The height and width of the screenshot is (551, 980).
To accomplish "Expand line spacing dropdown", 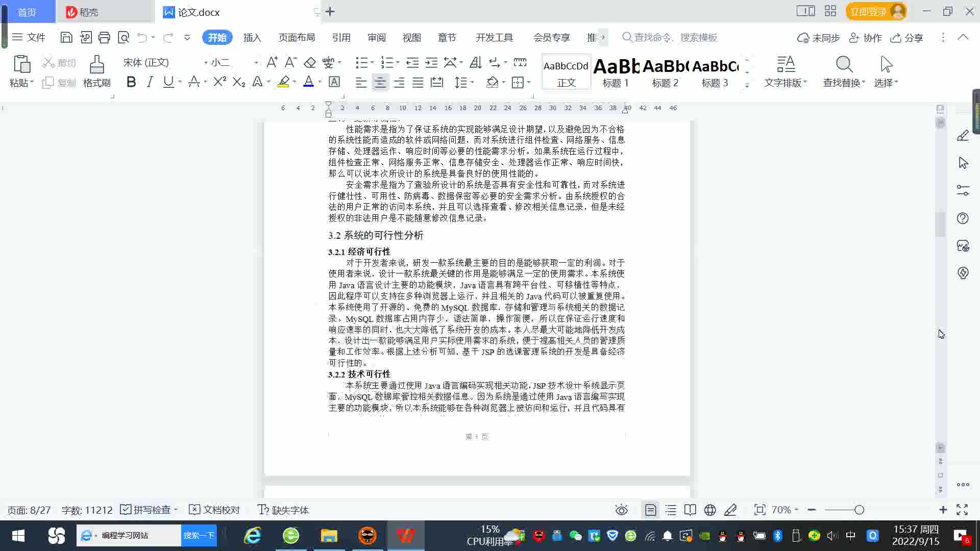I will pyautogui.click(x=472, y=82).
